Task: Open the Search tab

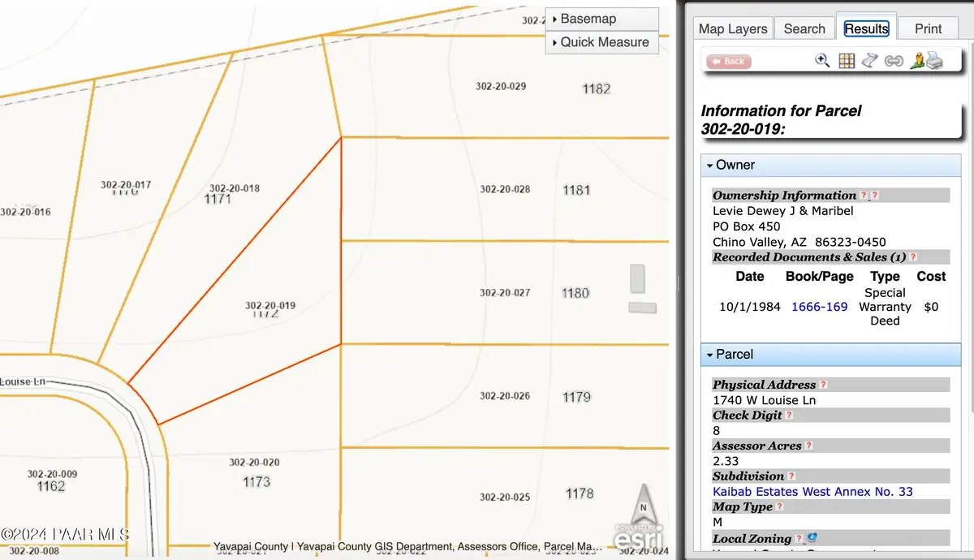Action: 804,28
